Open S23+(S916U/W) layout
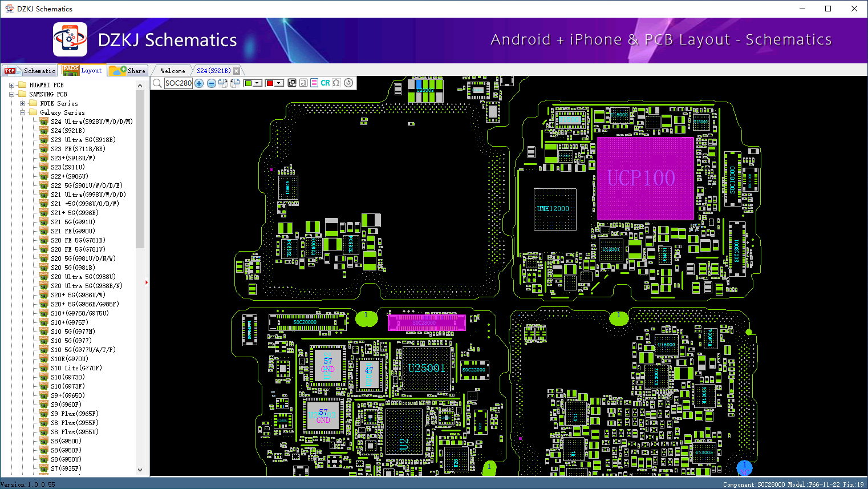The image size is (868, 489). coord(72,158)
